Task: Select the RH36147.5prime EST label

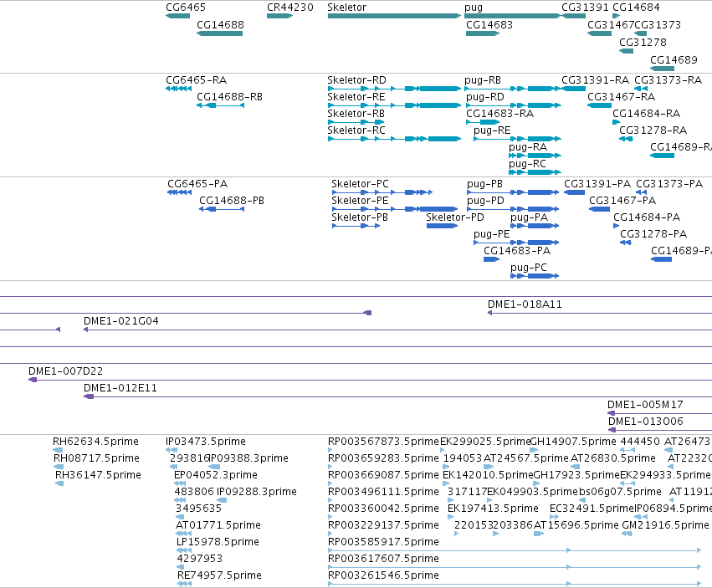Action: click(x=98, y=475)
